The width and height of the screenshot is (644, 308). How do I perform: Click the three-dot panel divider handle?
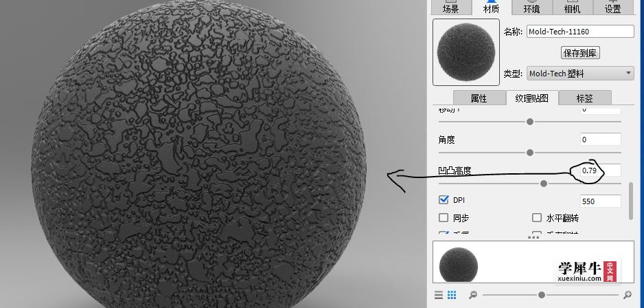[x=533, y=237]
